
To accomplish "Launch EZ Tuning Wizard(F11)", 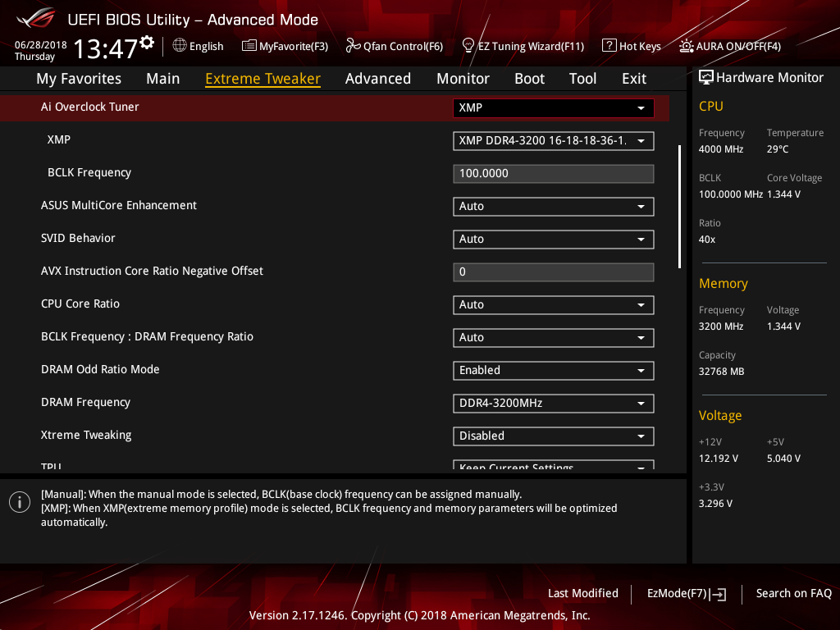I will pyautogui.click(x=523, y=46).
